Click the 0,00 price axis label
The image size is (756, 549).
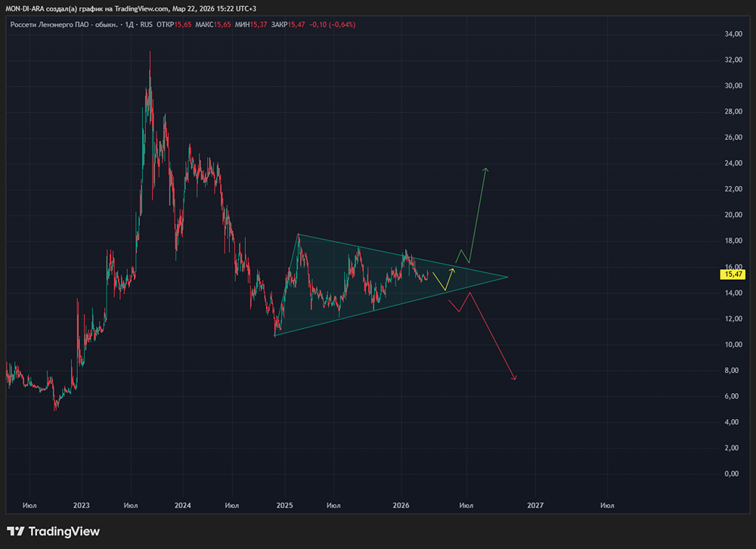[x=731, y=473]
